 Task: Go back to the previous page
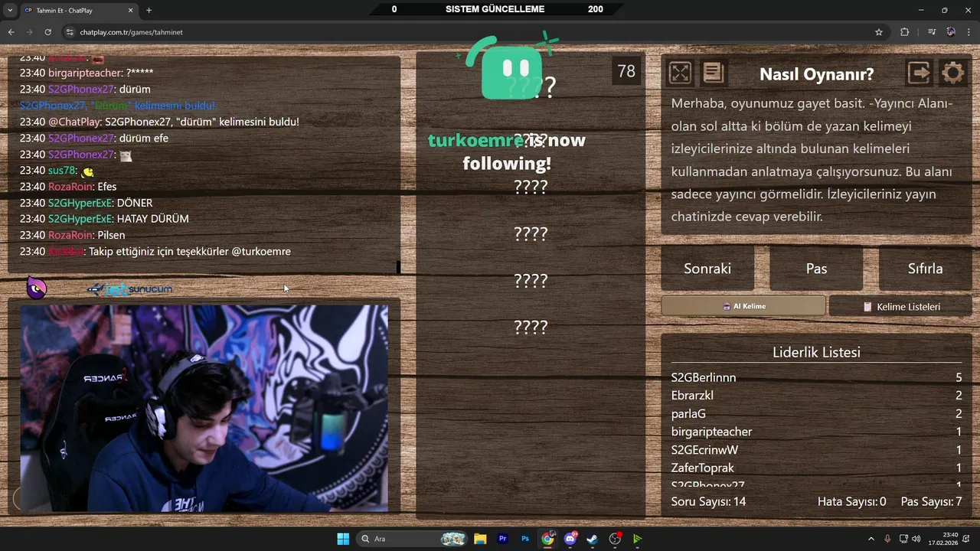(x=11, y=32)
